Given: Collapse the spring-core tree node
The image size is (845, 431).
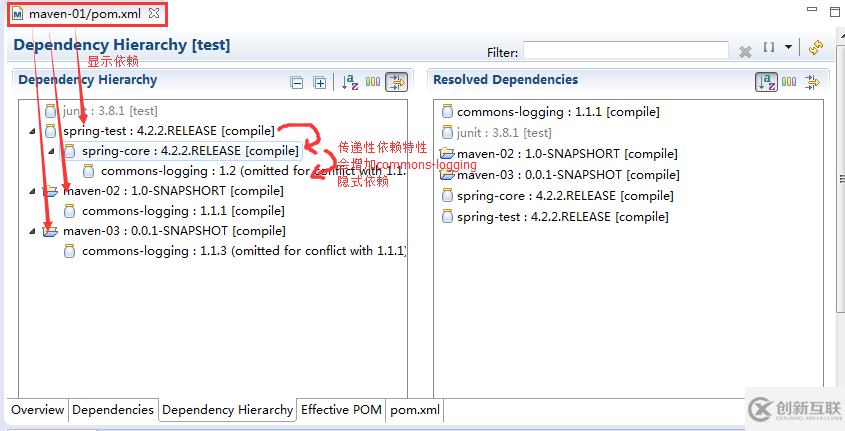Looking at the screenshot, I should [52, 151].
